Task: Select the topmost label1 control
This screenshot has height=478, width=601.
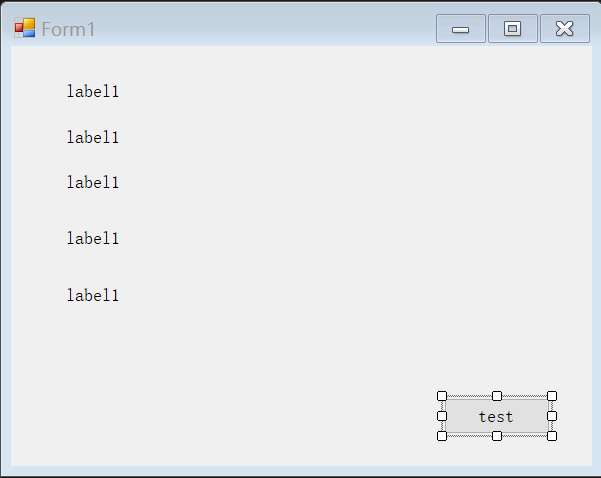Action: (93, 92)
